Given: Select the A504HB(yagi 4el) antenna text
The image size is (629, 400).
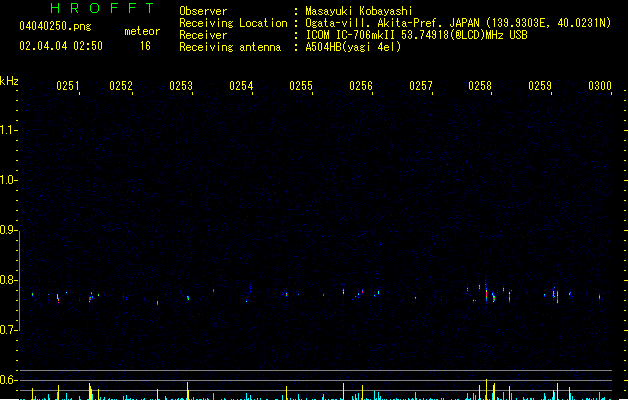Looking at the screenshot, I should click(353, 47).
